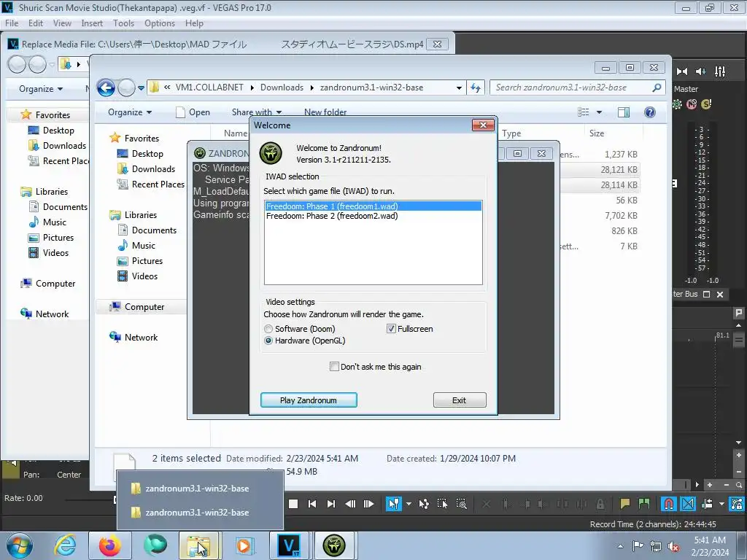Screen dimensions: 747x560
Task: Click the green Master automation icon
Action: click(677, 104)
